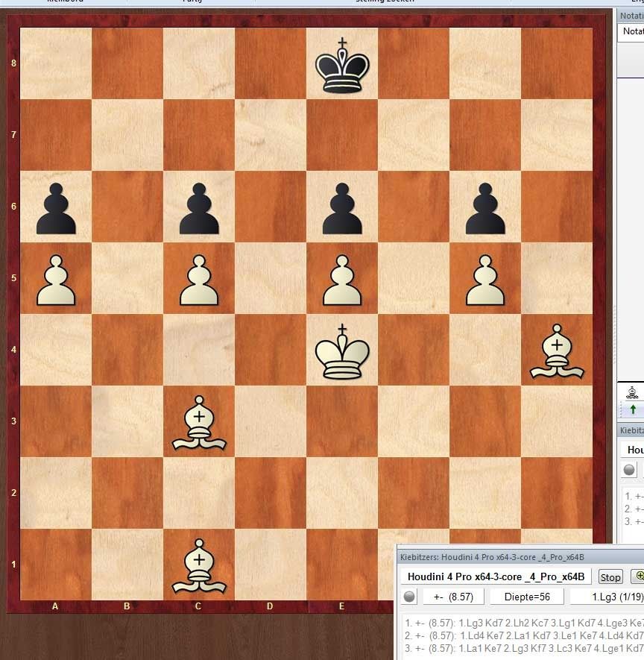This screenshot has width=644, height=660.
Task: Click the +- (8.57) evaluation field
Action: 453,597
